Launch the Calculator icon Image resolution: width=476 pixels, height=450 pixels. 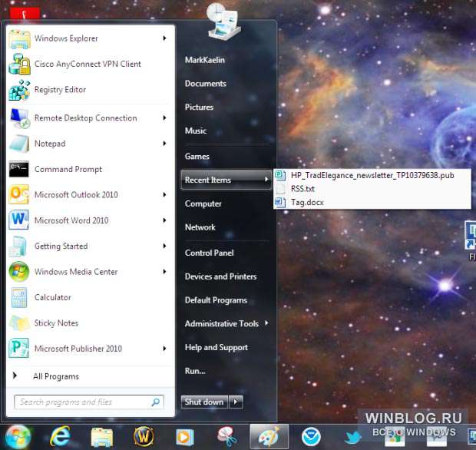pos(19,298)
